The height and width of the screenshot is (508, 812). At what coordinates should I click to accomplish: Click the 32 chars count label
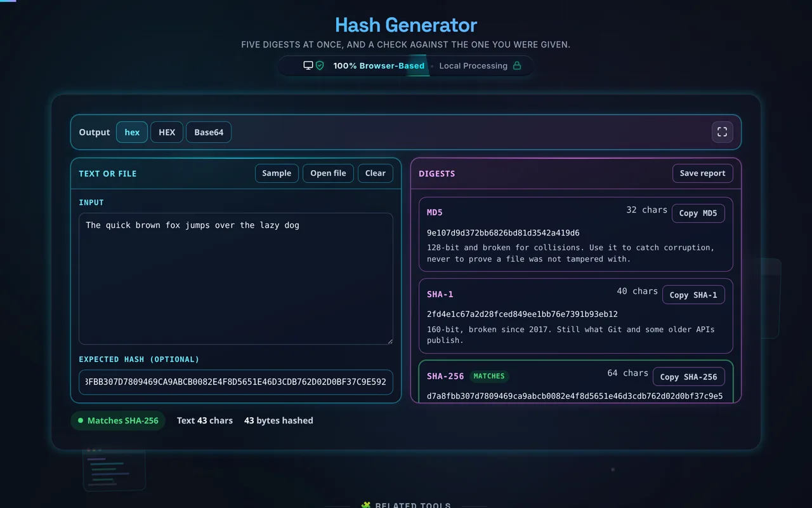tap(646, 210)
